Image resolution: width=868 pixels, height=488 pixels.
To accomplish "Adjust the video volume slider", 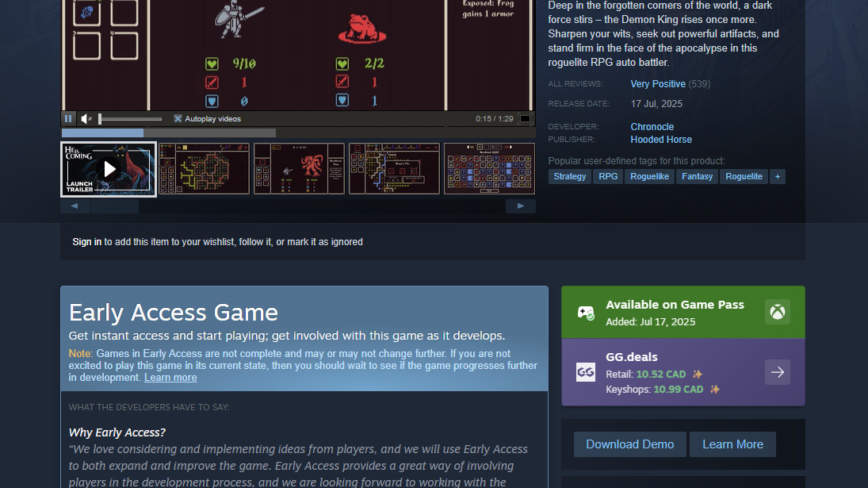I will pos(131,118).
